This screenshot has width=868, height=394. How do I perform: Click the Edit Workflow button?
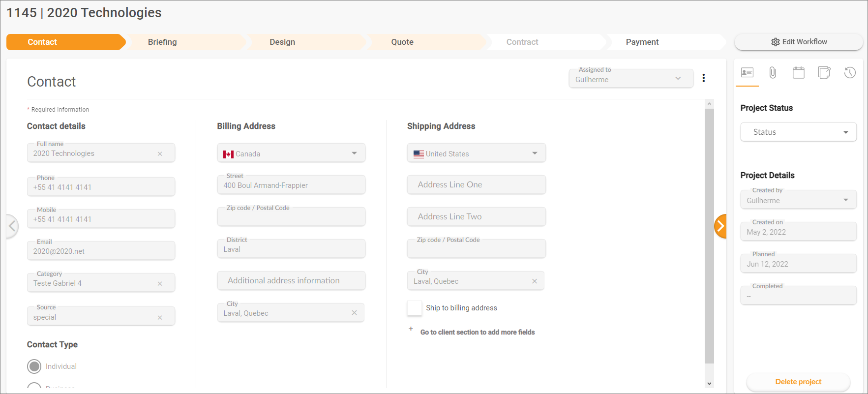(x=799, y=42)
